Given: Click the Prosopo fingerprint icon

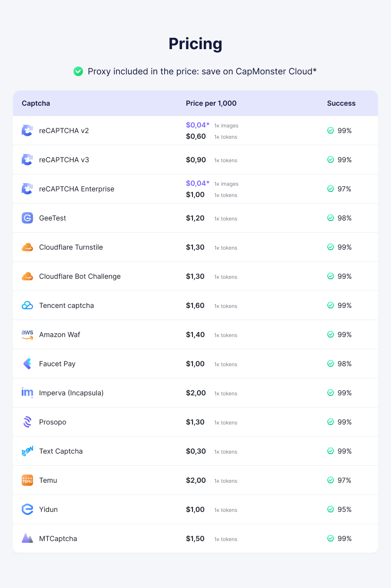Looking at the screenshot, I should [27, 422].
